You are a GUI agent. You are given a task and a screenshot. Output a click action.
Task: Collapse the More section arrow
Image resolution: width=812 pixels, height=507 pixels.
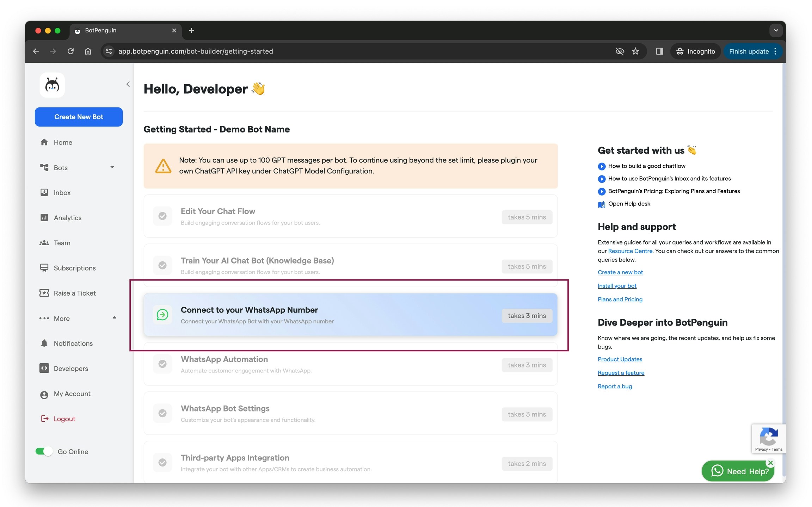tap(114, 318)
